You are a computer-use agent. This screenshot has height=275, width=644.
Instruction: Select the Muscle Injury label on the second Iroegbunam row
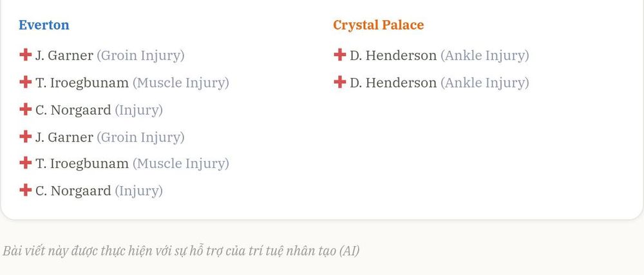[181, 164]
